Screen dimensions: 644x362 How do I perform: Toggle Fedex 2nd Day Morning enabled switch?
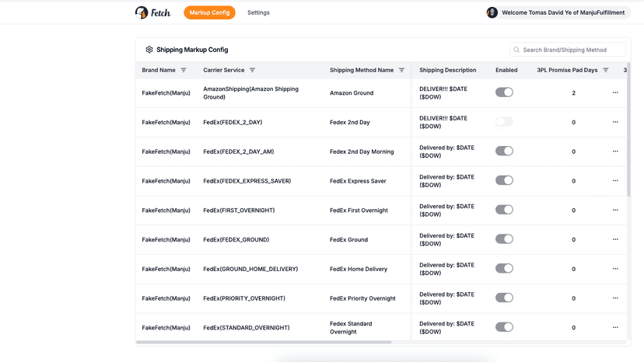pyautogui.click(x=504, y=151)
